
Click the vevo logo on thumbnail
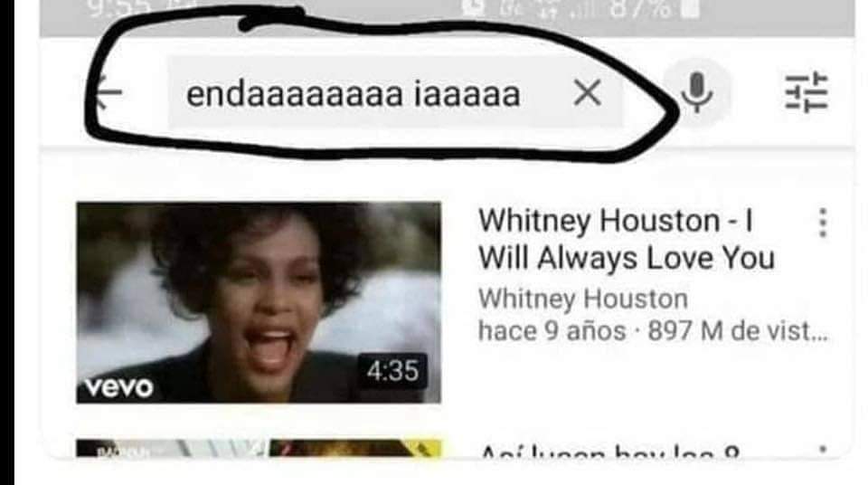pyautogui.click(x=118, y=387)
